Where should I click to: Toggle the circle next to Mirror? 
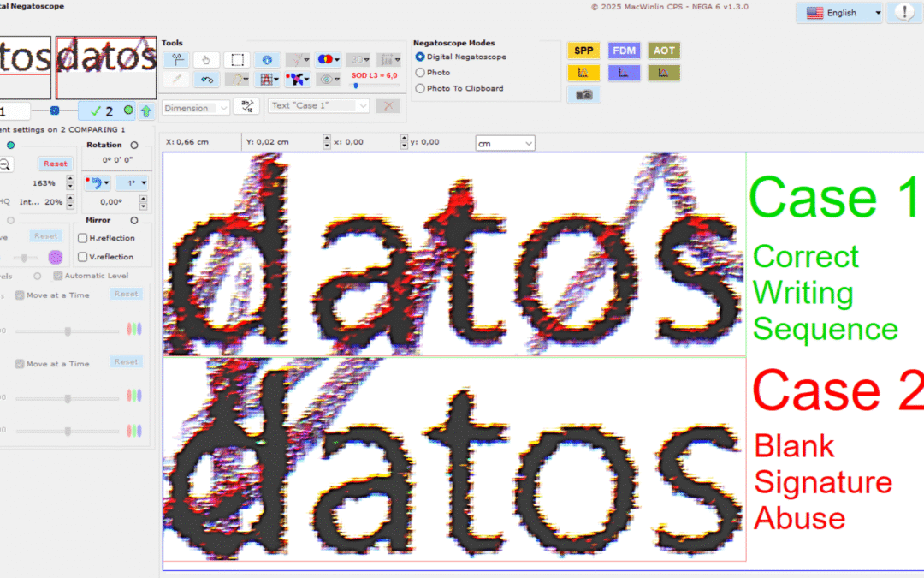tap(134, 221)
